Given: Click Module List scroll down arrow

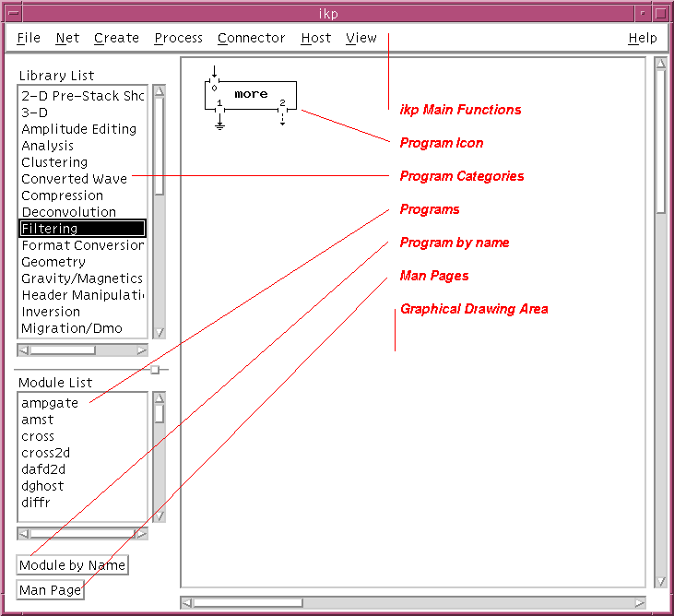Looking at the screenshot, I should click(160, 516).
